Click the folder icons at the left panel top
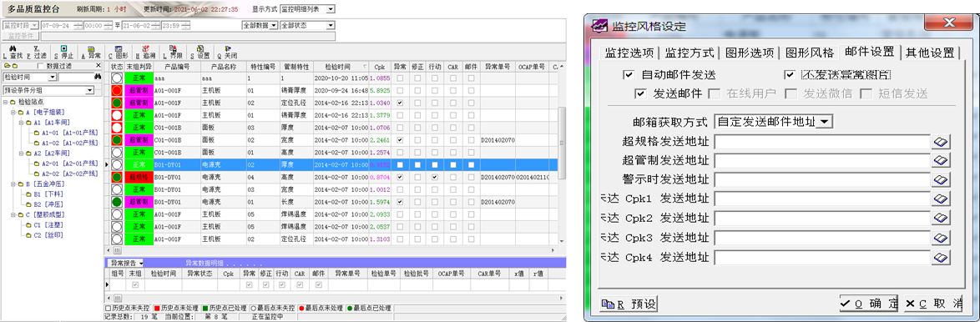 pyautogui.click(x=11, y=66)
